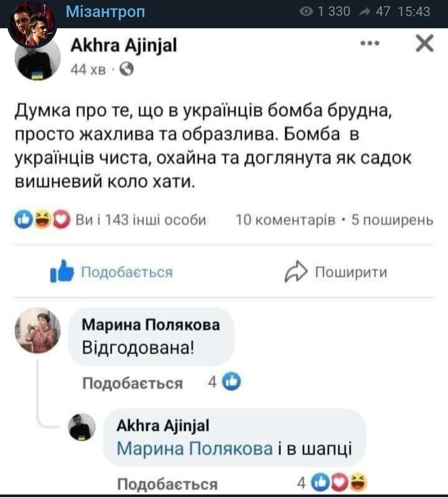This screenshot has height=497, width=448.
Task: Toggle the thumbs-up Подобається on the post
Action: click(x=111, y=272)
